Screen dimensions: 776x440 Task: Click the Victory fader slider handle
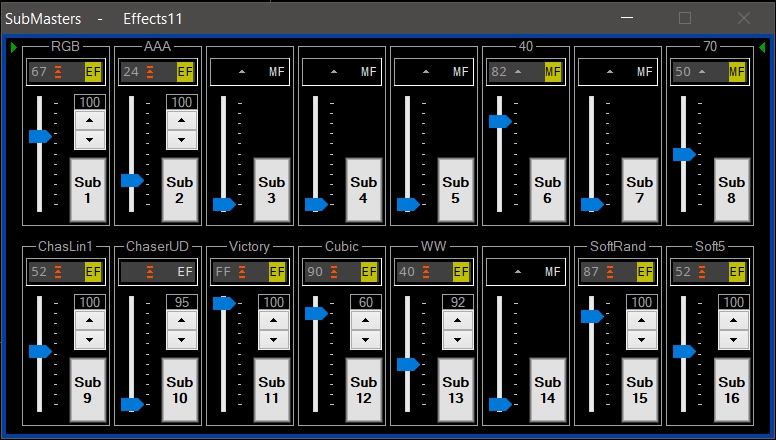tap(224, 304)
